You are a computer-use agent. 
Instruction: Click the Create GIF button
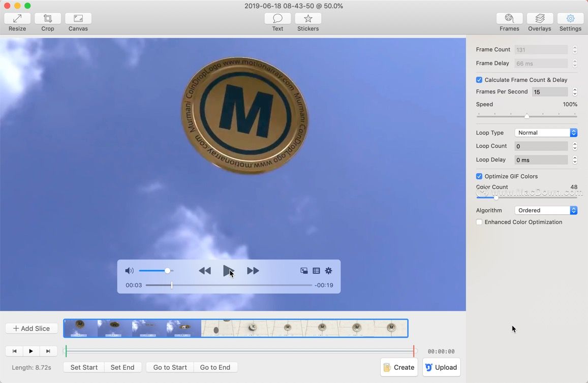click(x=399, y=367)
